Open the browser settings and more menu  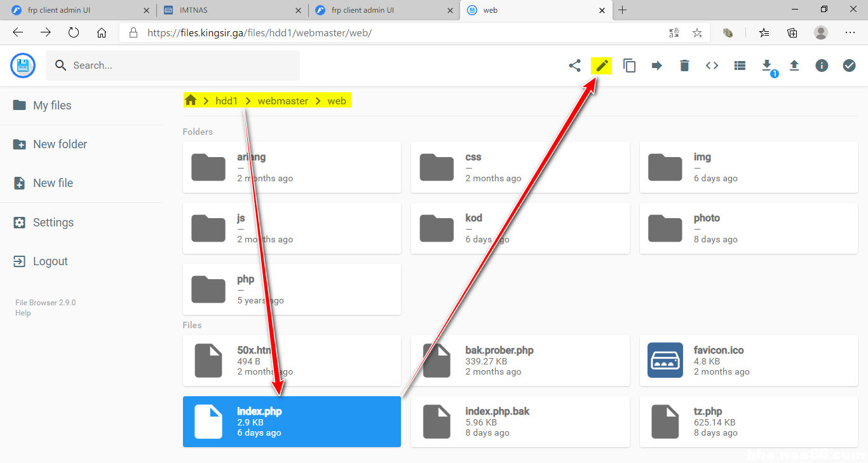(850, 32)
